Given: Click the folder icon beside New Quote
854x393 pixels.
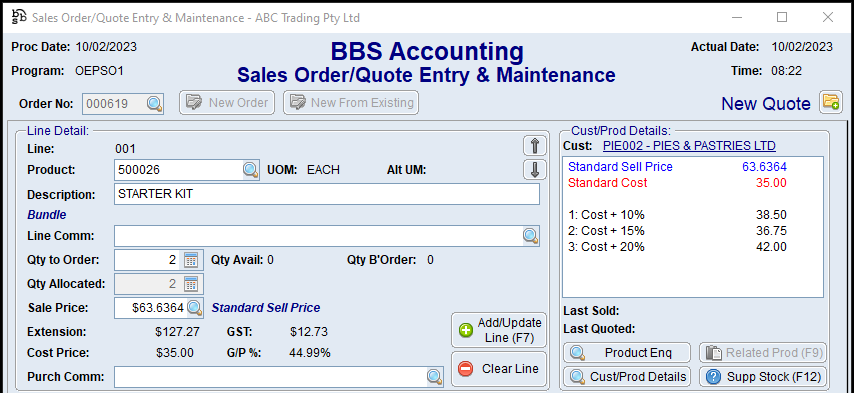Looking at the screenshot, I should [x=831, y=102].
